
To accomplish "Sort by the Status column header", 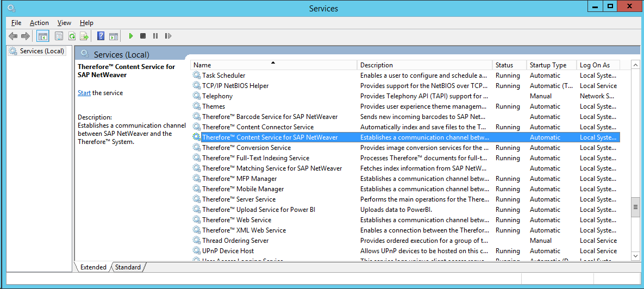I will [x=504, y=65].
